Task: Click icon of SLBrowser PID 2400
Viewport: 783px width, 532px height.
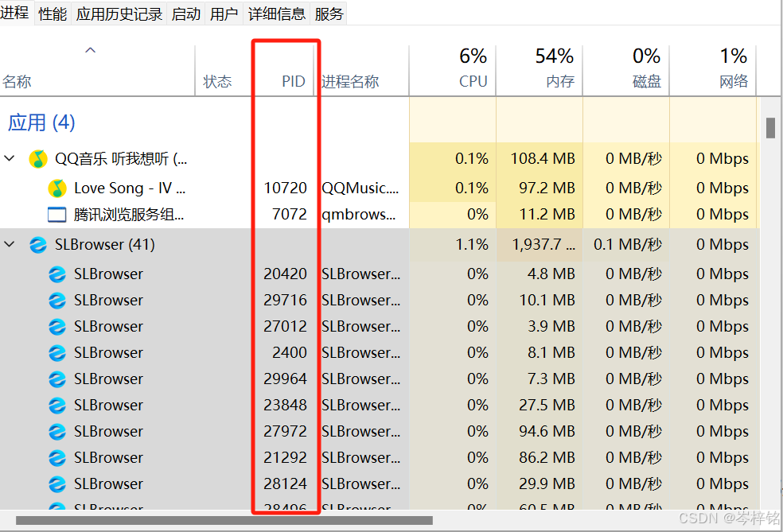Action: [57, 353]
